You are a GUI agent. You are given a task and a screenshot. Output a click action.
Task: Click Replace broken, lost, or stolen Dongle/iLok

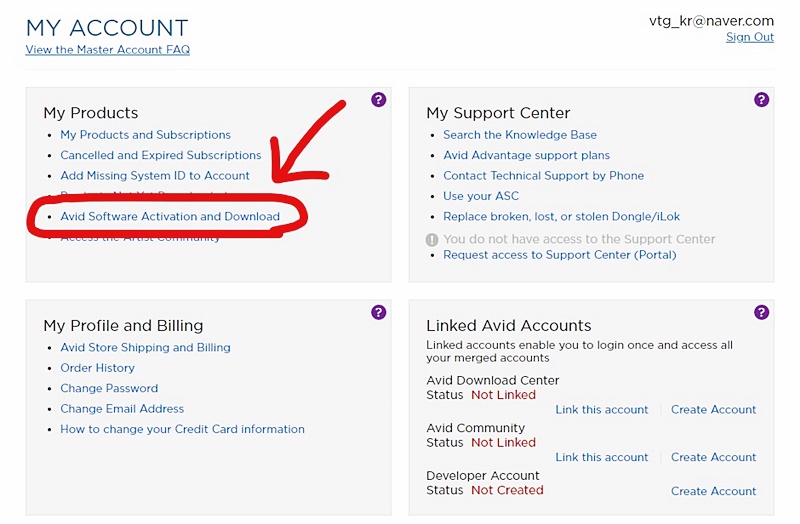[x=561, y=216]
